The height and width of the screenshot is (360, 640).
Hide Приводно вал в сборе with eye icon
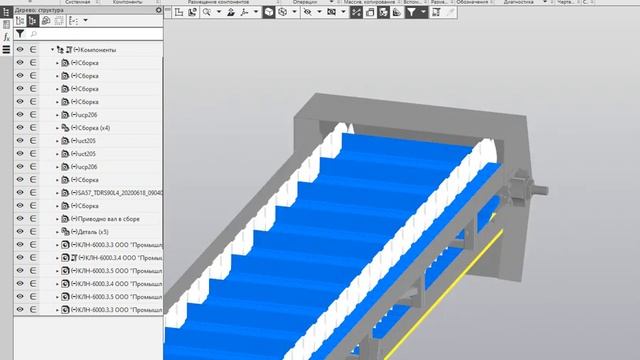(x=20, y=218)
